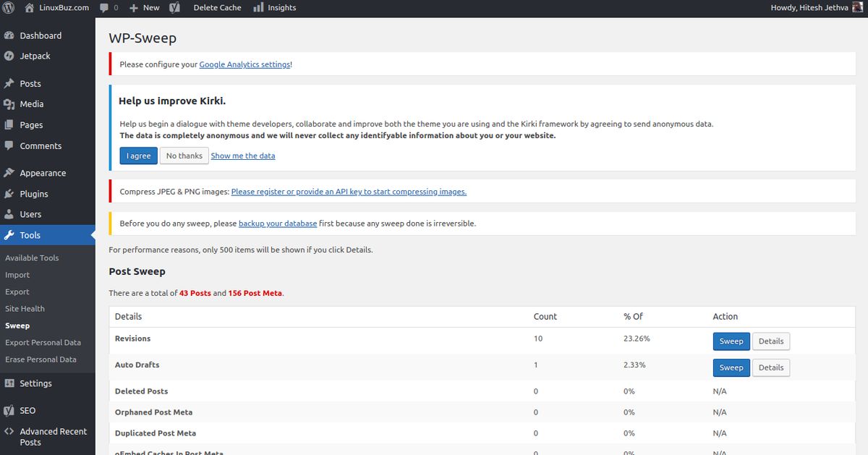Open the comments bubble icon in admin bar
This screenshot has height=455, width=868.
[x=104, y=8]
